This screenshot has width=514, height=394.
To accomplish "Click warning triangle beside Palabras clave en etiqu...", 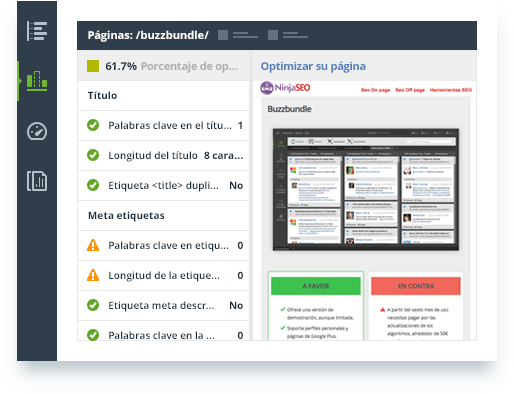I will point(93,245).
